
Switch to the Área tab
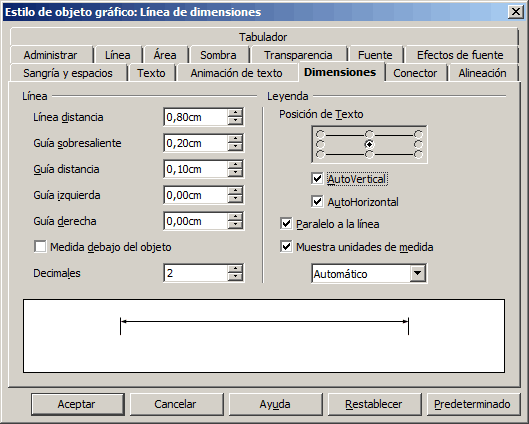pyautogui.click(x=165, y=55)
